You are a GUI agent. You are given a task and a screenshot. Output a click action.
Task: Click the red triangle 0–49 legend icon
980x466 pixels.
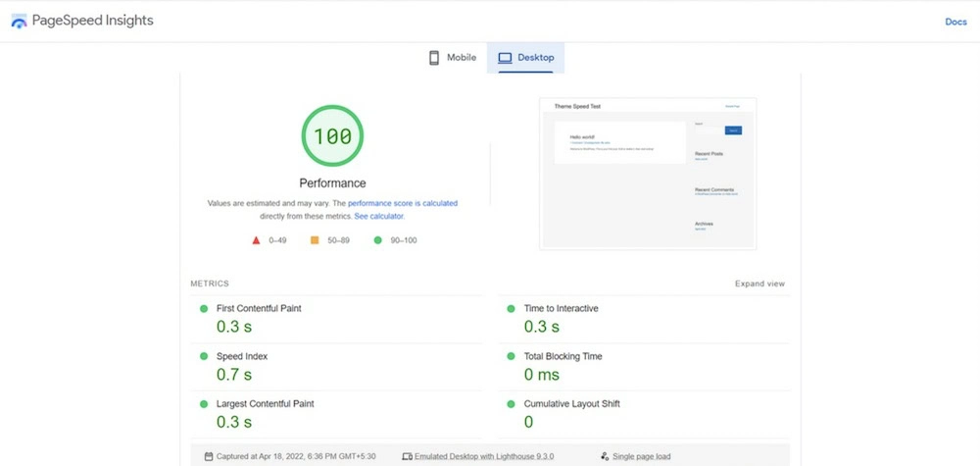(x=256, y=239)
